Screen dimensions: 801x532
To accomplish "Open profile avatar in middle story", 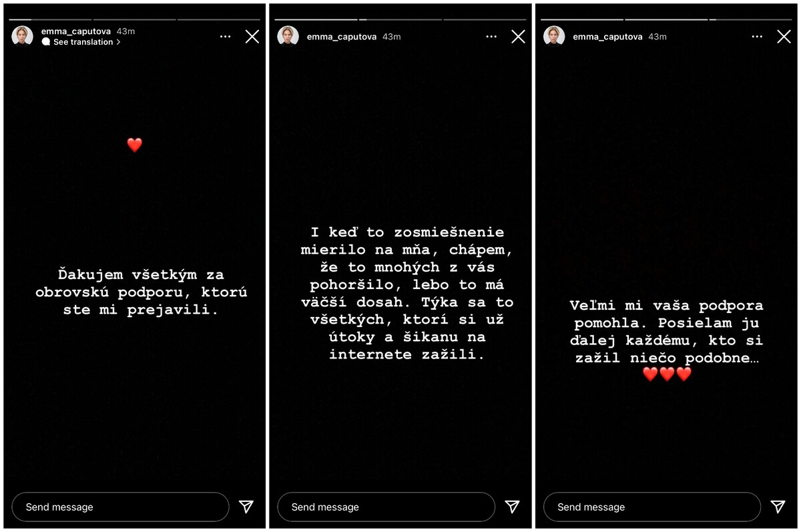I will [288, 36].
